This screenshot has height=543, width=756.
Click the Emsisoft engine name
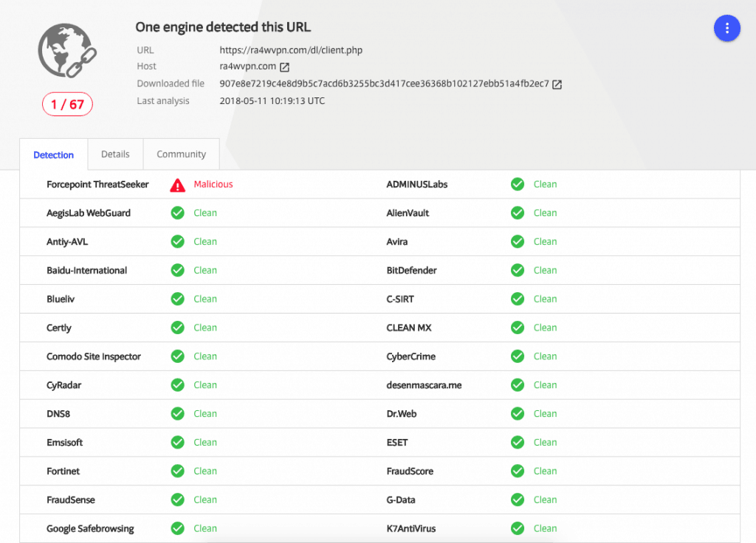pyautogui.click(x=65, y=443)
